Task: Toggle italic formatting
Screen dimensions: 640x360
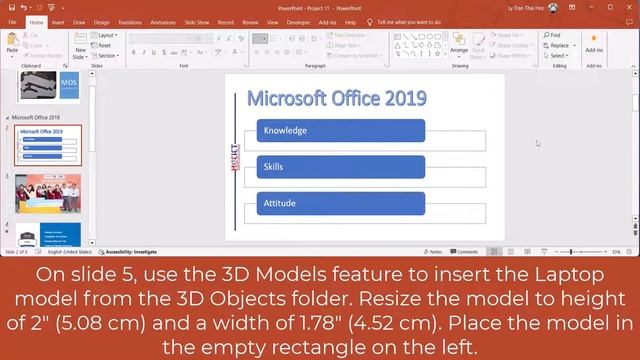Action: coord(144,52)
